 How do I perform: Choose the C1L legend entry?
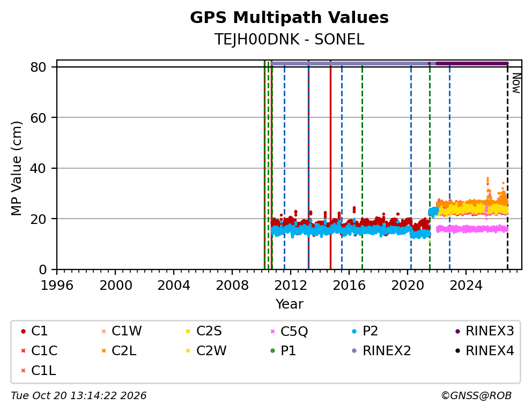(38, 371)
